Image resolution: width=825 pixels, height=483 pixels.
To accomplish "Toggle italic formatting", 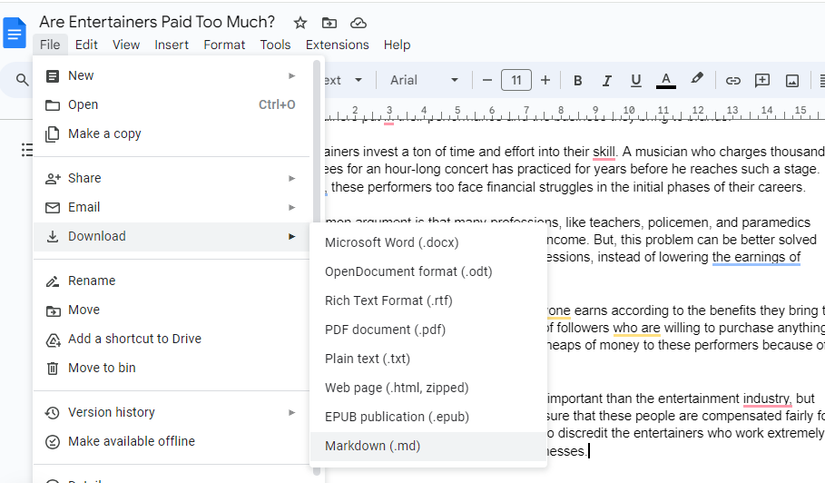I will coord(606,80).
